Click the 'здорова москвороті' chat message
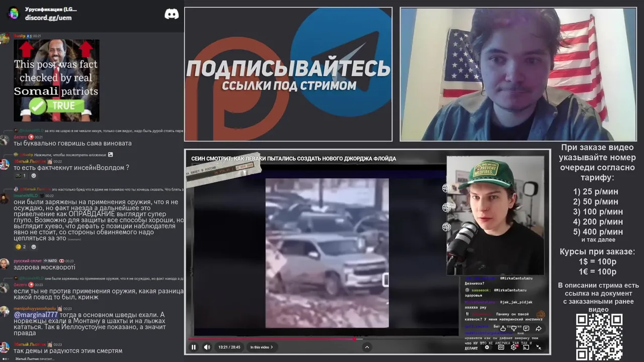Screen dimensions: 644x362 44,267
